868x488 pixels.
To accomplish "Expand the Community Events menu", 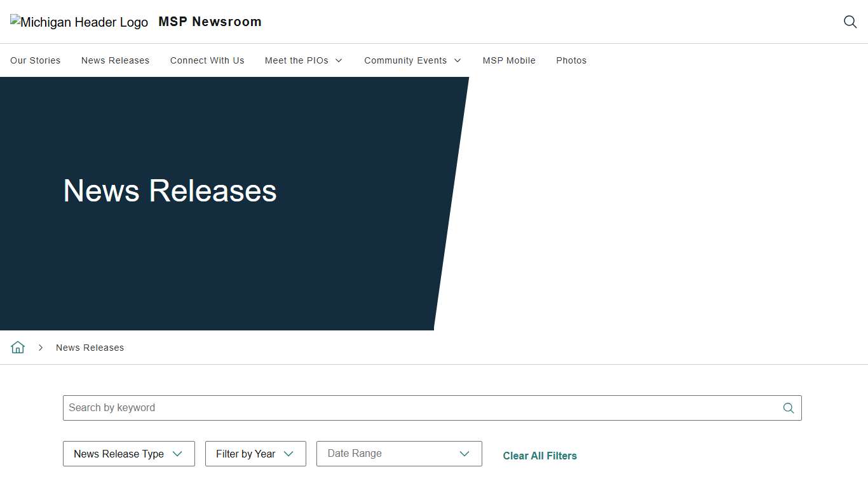I will pyautogui.click(x=412, y=60).
